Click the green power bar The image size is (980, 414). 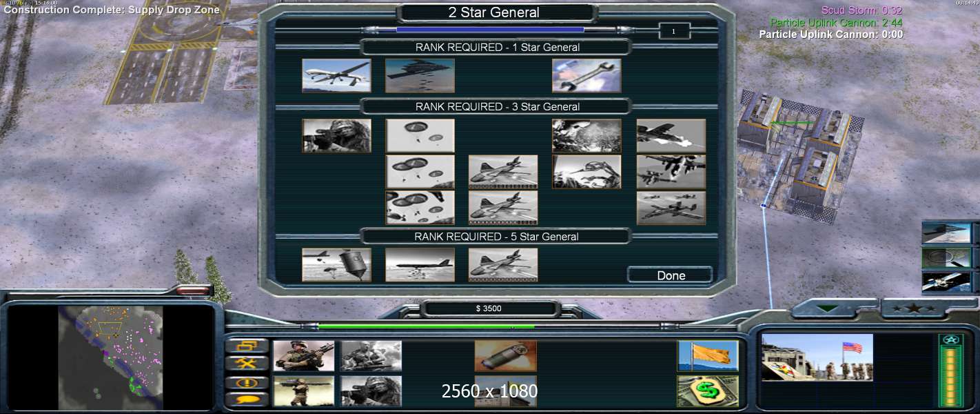(x=426, y=326)
